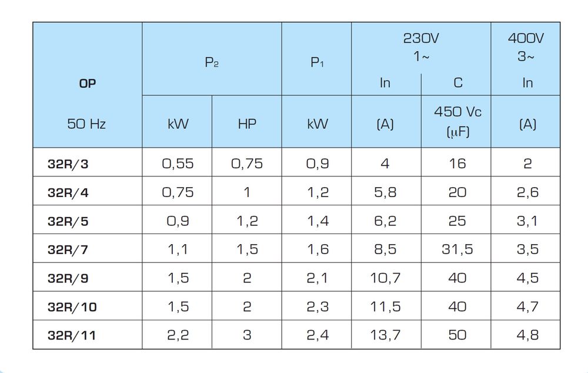This screenshot has width=588, height=373.
Task: Click the 10,7 current value cell
Action: click(386, 278)
